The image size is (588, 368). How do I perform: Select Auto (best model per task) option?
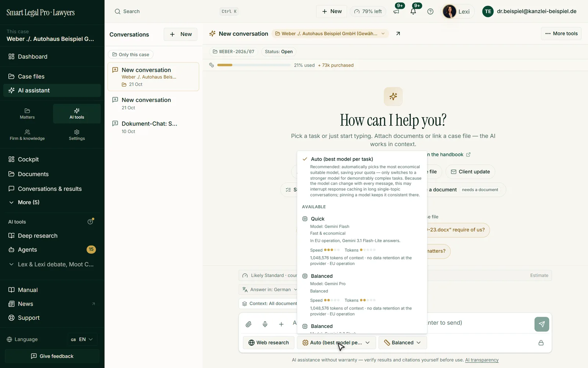coord(362,177)
